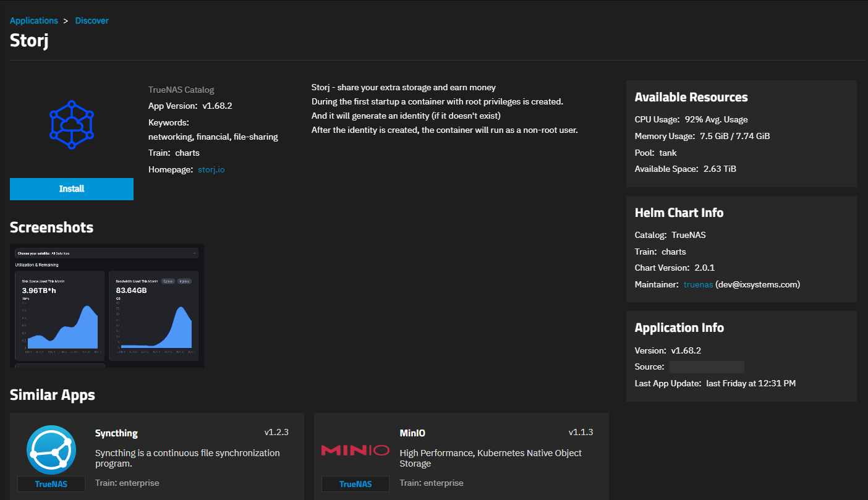
Task: Install the Storj application
Action: pyautogui.click(x=72, y=189)
